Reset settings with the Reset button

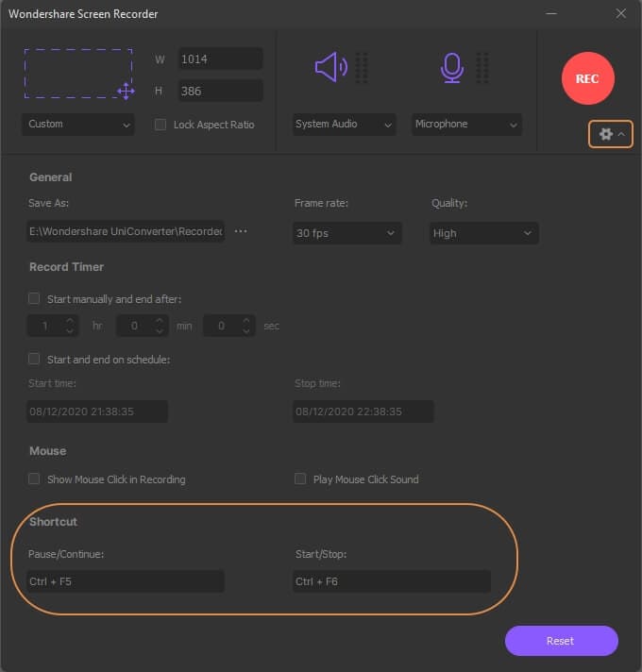561,641
